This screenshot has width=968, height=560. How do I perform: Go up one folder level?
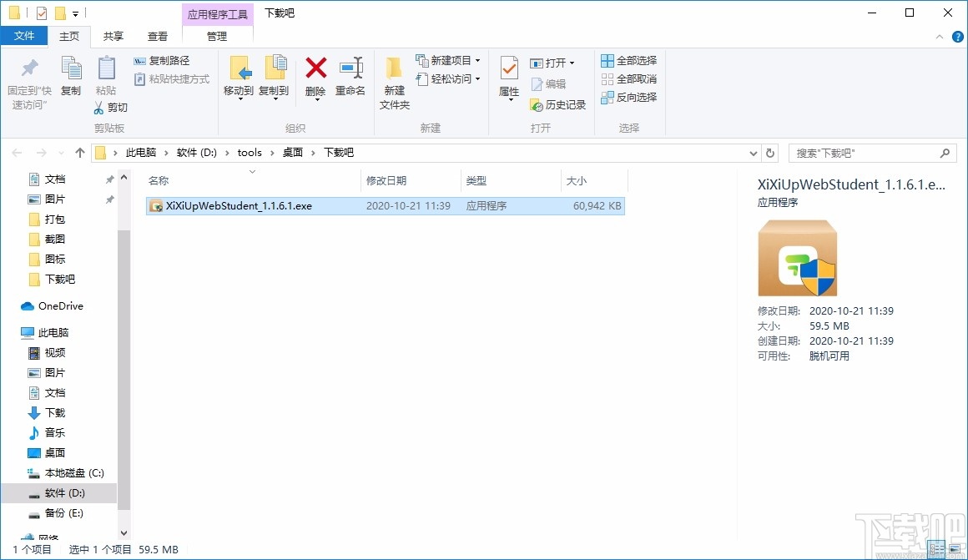(79, 153)
